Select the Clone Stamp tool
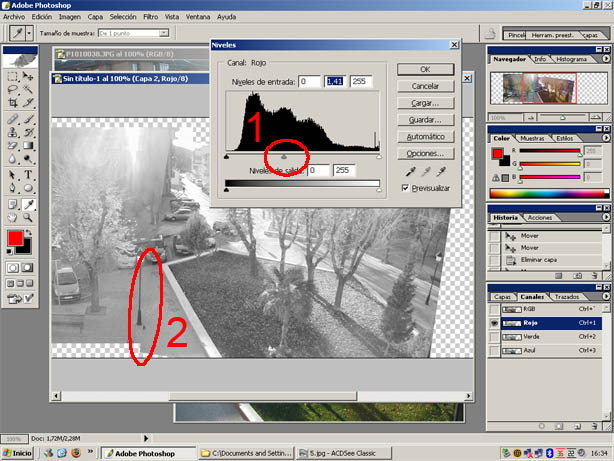 13,132
